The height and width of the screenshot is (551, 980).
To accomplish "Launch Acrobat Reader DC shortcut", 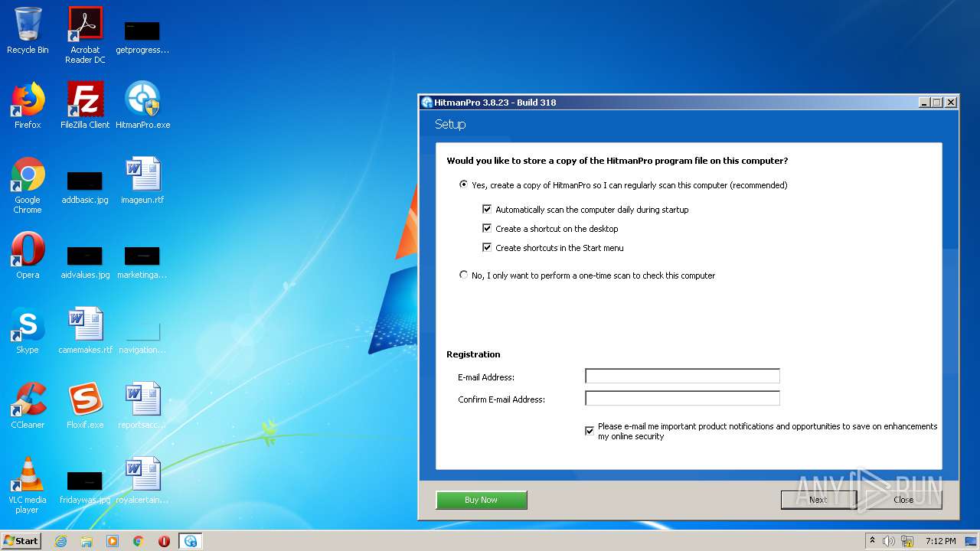I will tap(85, 35).
